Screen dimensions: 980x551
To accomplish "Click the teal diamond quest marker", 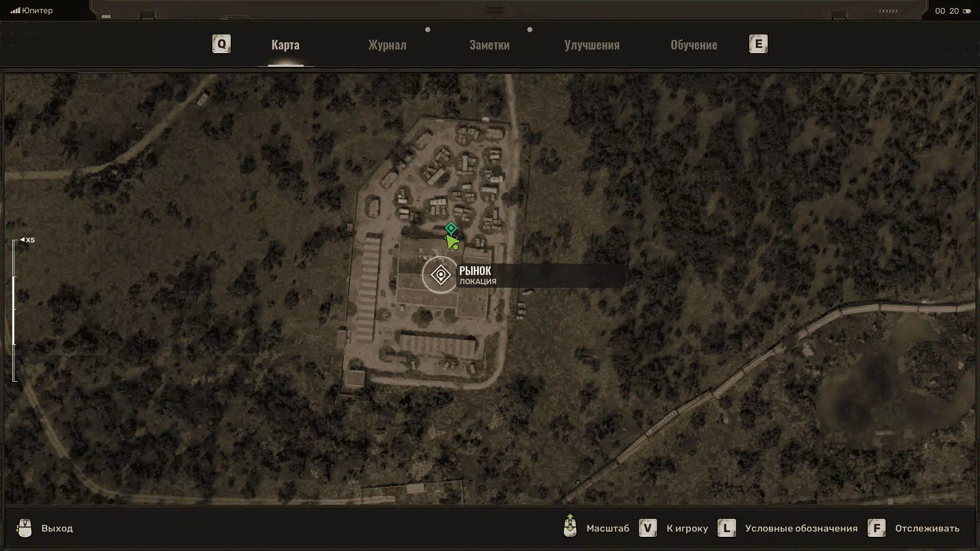I will 451,228.
